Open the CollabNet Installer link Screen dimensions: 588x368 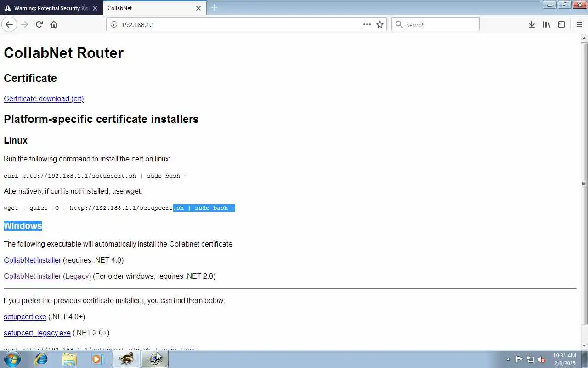coord(32,260)
